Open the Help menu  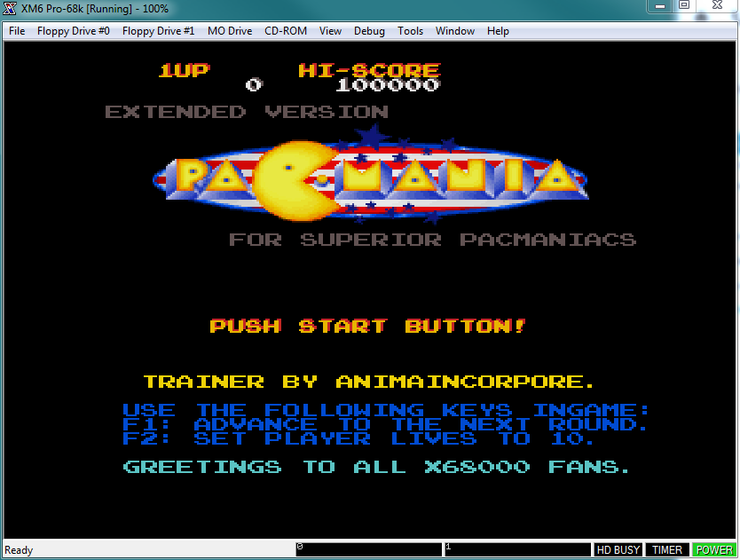point(498,31)
